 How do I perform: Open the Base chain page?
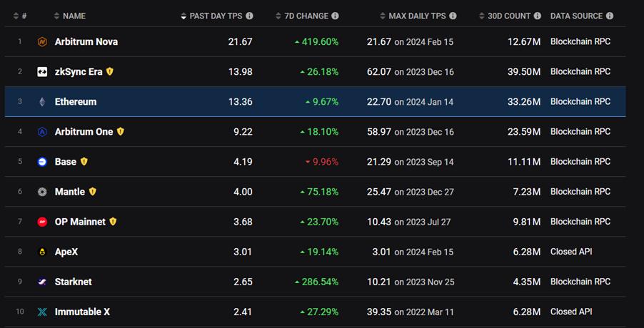[x=66, y=162]
